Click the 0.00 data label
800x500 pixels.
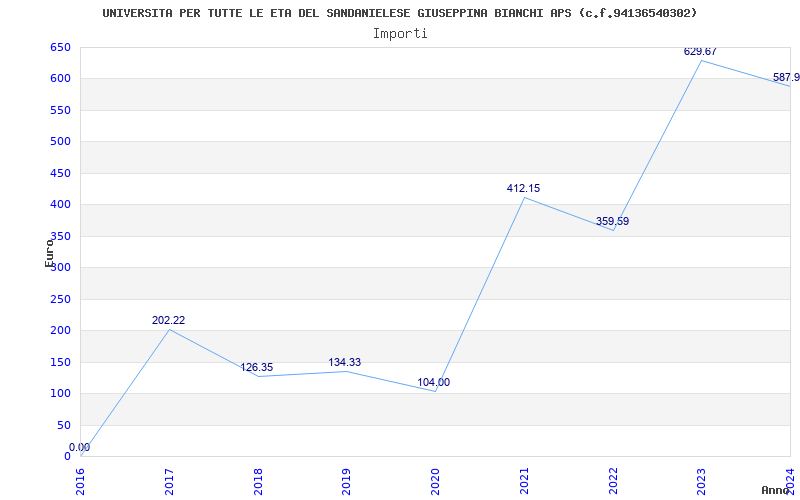(80, 447)
